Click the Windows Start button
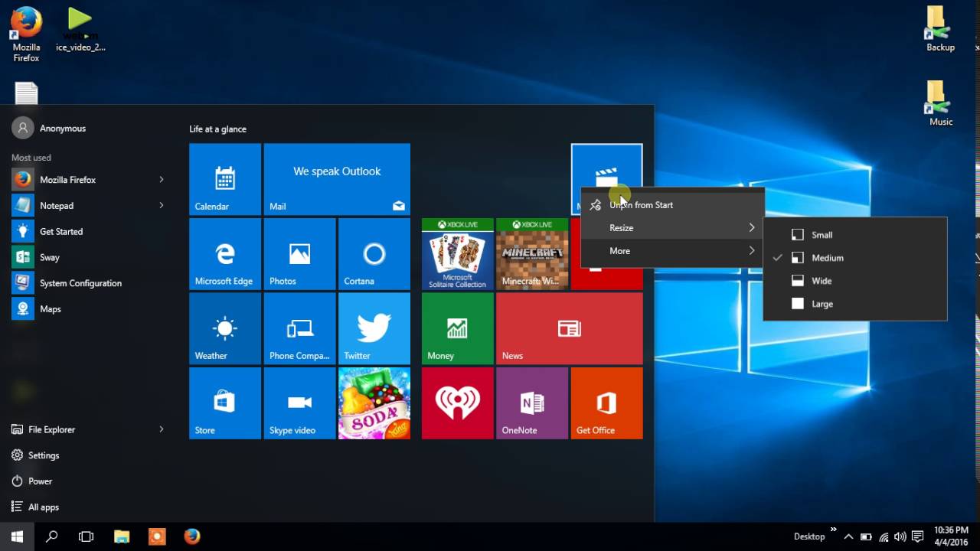 [x=17, y=536]
